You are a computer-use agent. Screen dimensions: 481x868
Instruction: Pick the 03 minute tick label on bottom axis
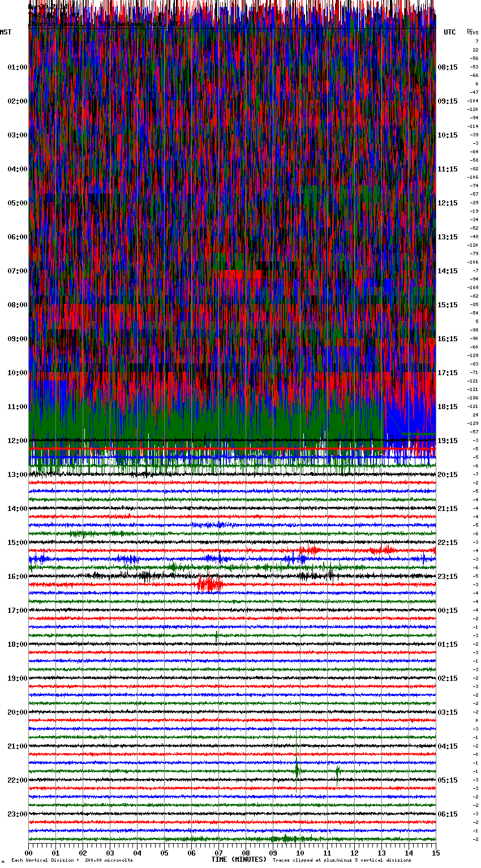[x=110, y=853]
